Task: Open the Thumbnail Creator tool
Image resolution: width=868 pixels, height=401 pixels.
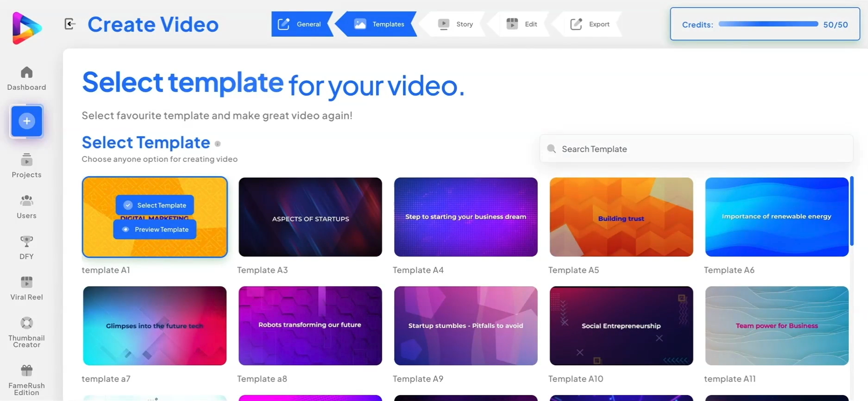Action: click(x=26, y=332)
